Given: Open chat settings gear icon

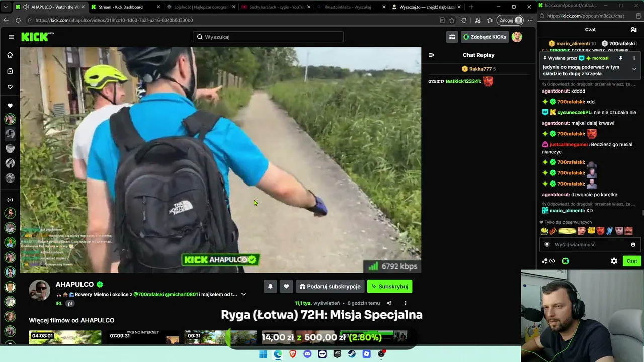Looking at the screenshot, I should pos(614,261).
